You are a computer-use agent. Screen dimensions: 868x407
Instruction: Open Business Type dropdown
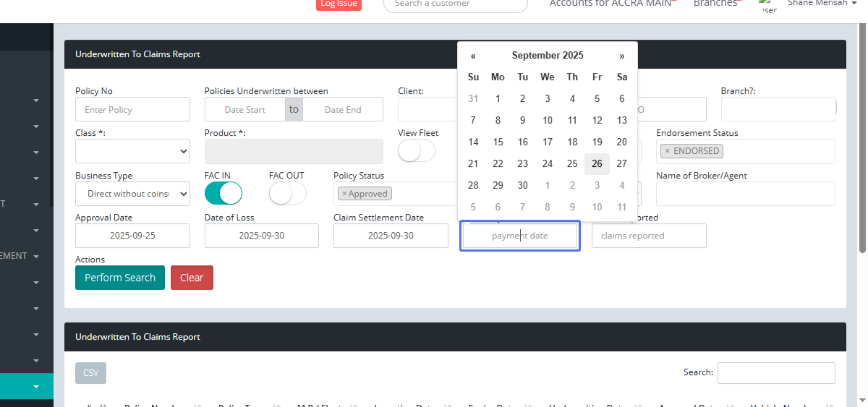click(x=132, y=194)
